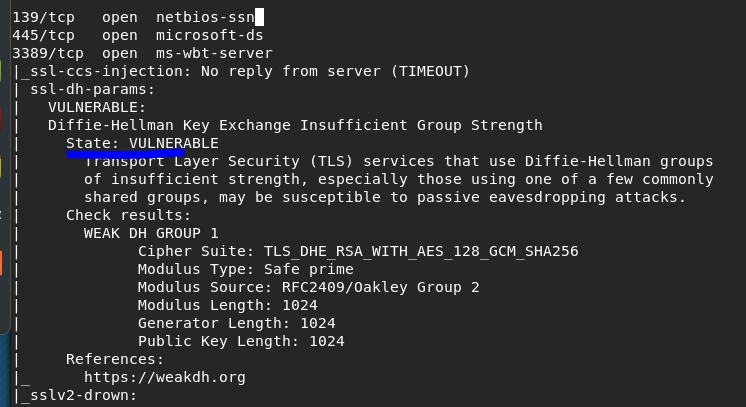Image resolution: width=746 pixels, height=407 pixels.
Task: Click the ssl-dh-params script heading
Action: pyautogui.click(x=88, y=89)
